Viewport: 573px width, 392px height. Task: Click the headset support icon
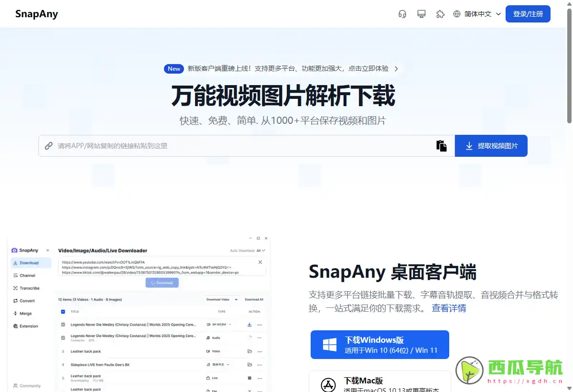pos(402,14)
